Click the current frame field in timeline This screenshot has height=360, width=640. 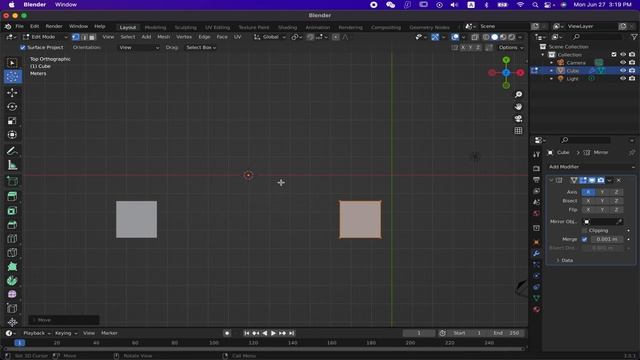tap(418, 333)
